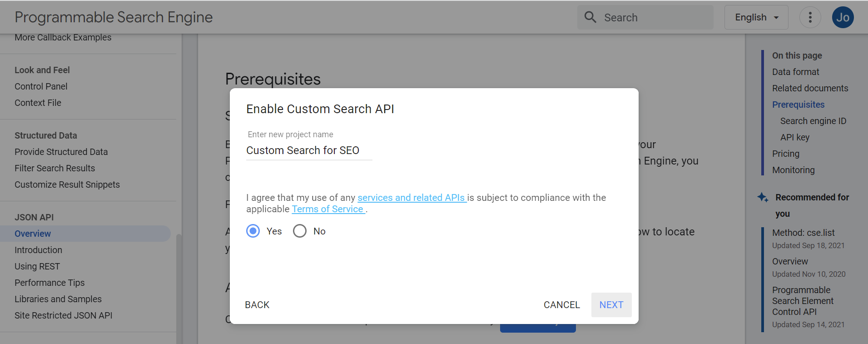Select the No radio button
The image size is (868, 344).
299,231
